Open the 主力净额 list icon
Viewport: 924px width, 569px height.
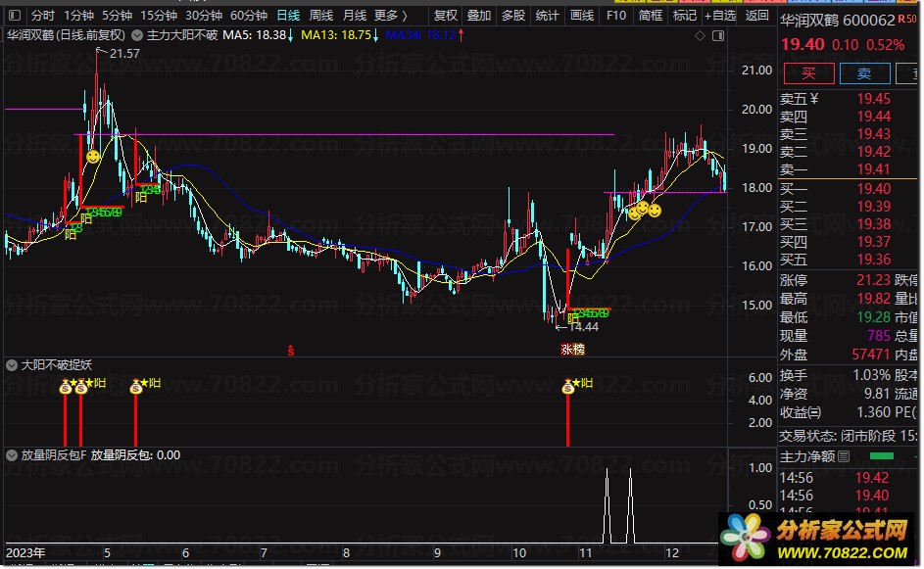point(844,456)
